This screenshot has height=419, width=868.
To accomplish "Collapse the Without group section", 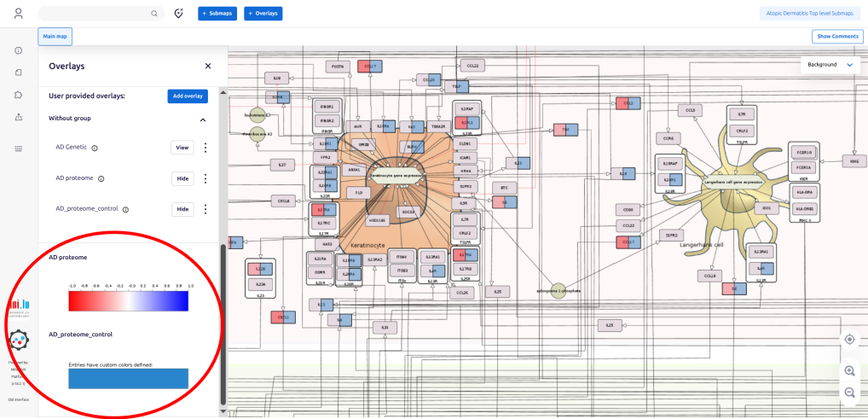I will tap(203, 119).
